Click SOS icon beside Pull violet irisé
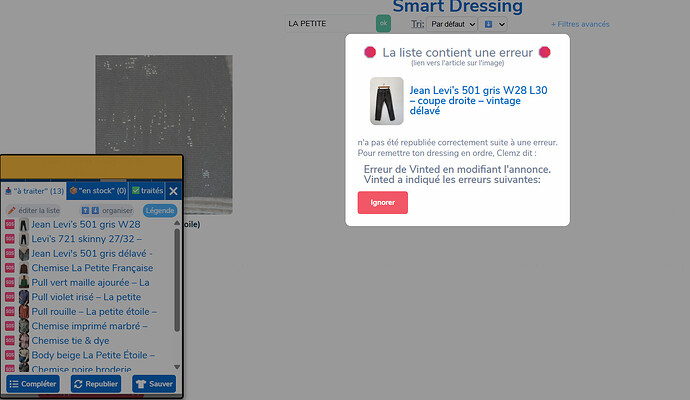 pos(10,297)
